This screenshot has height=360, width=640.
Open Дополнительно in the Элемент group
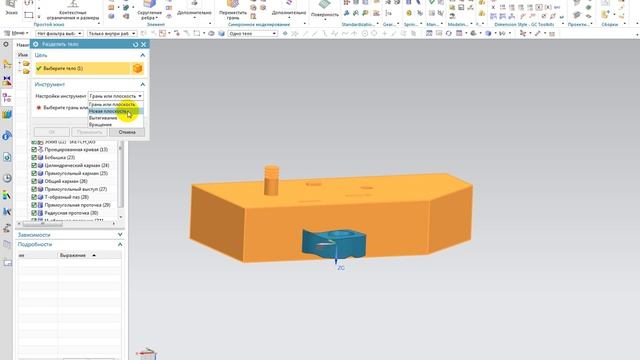[x=194, y=10]
